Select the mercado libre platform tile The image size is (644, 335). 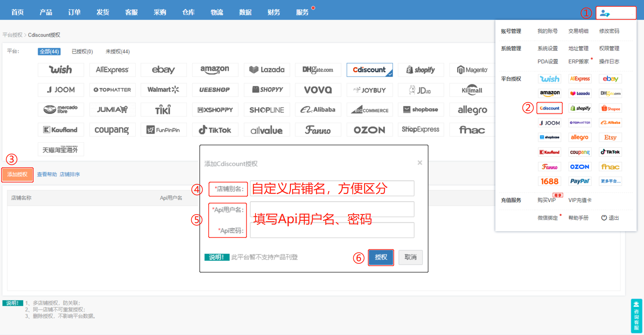click(61, 110)
